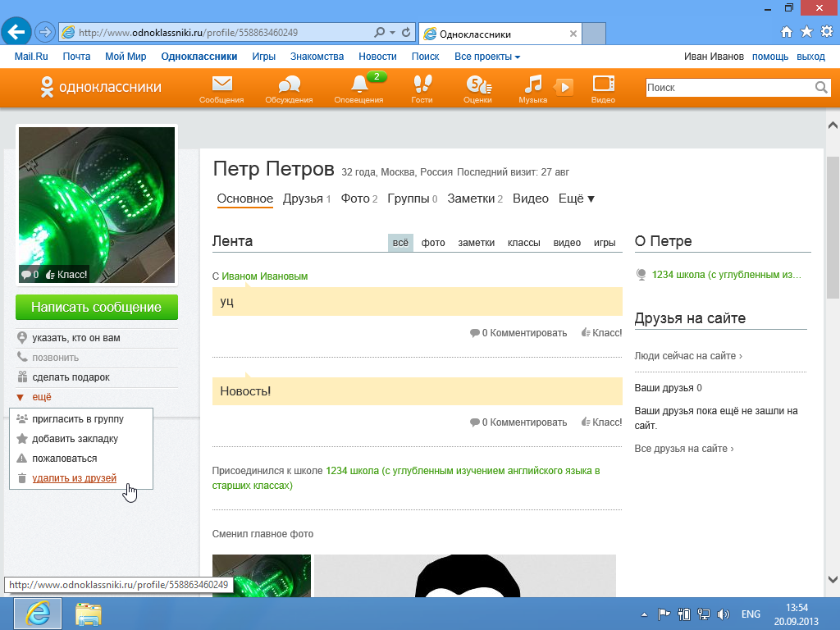Screen dimensions: 840x630
Task: Show hidden tray icons arrow
Action: [x=645, y=614]
